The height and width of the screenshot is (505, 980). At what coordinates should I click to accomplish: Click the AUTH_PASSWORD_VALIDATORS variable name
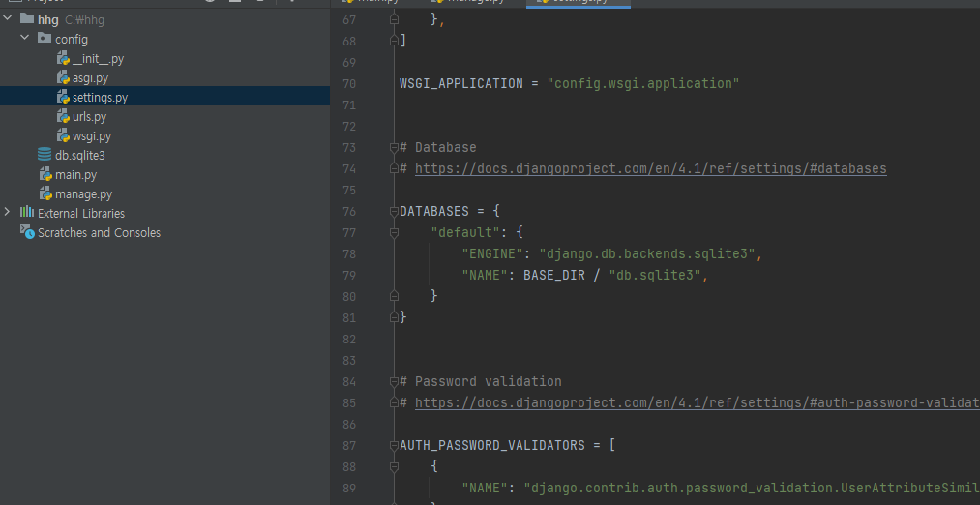pyautogui.click(x=492, y=445)
